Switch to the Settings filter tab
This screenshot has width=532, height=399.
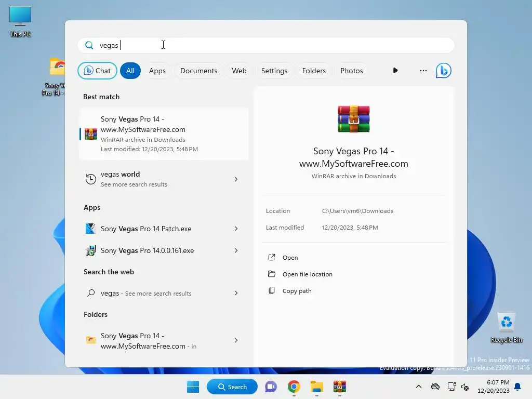tap(274, 71)
